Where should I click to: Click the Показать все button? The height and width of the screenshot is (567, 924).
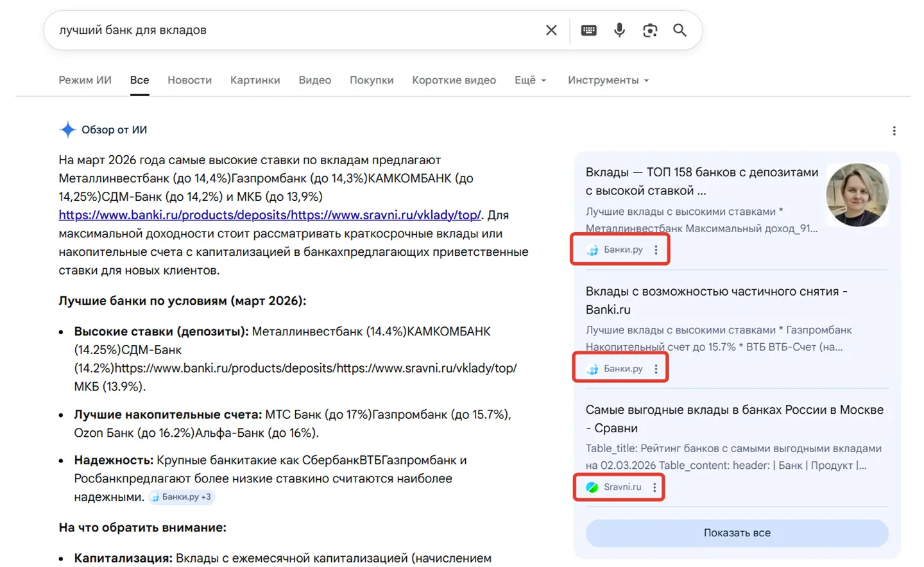click(737, 533)
